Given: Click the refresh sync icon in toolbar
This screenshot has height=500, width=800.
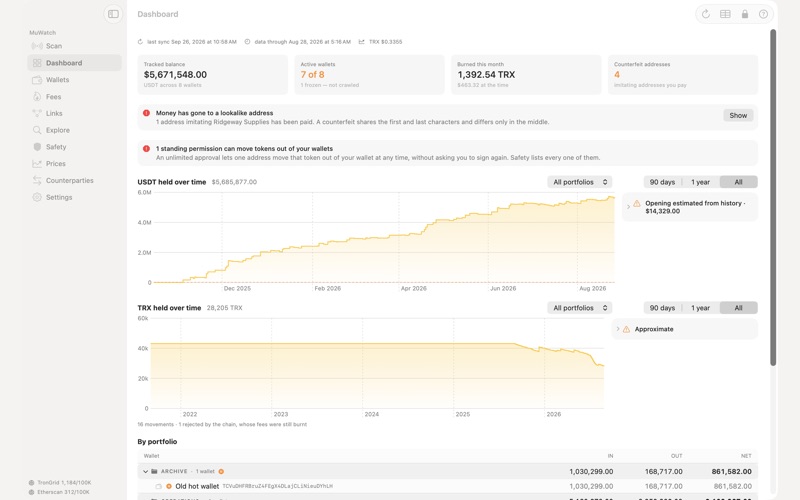Looking at the screenshot, I should click(706, 14).
